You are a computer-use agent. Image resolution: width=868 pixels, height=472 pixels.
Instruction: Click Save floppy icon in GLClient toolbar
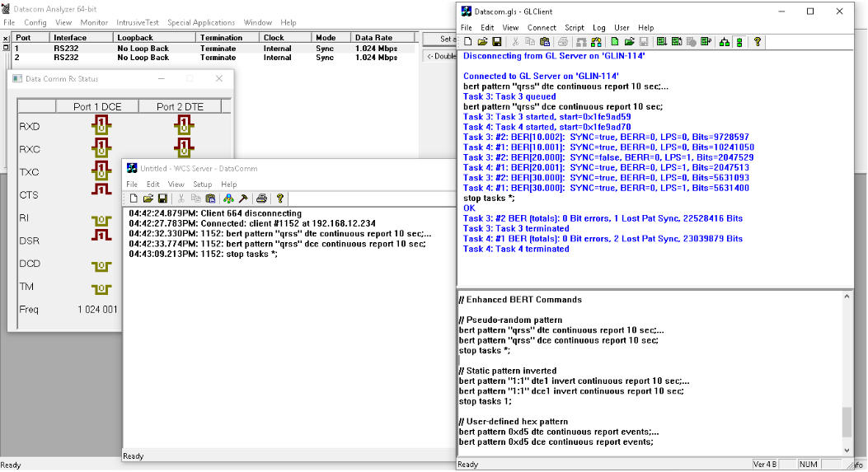497,42
